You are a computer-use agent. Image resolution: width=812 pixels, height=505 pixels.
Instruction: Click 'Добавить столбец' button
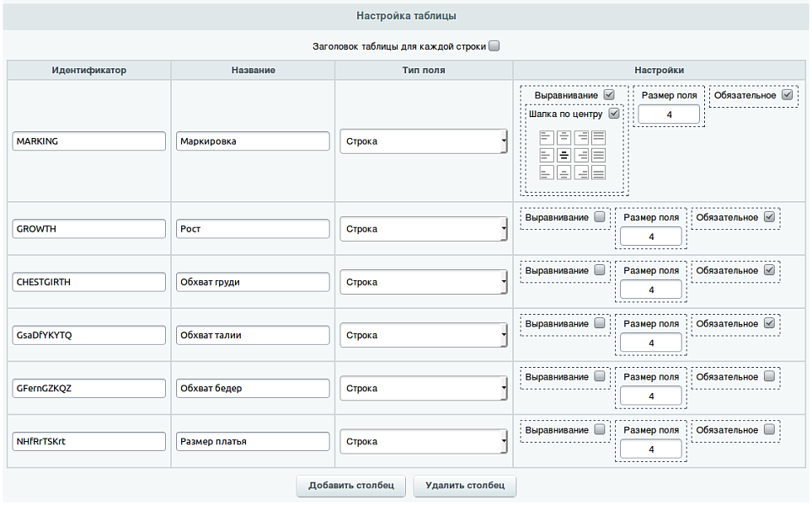[350, 486]
